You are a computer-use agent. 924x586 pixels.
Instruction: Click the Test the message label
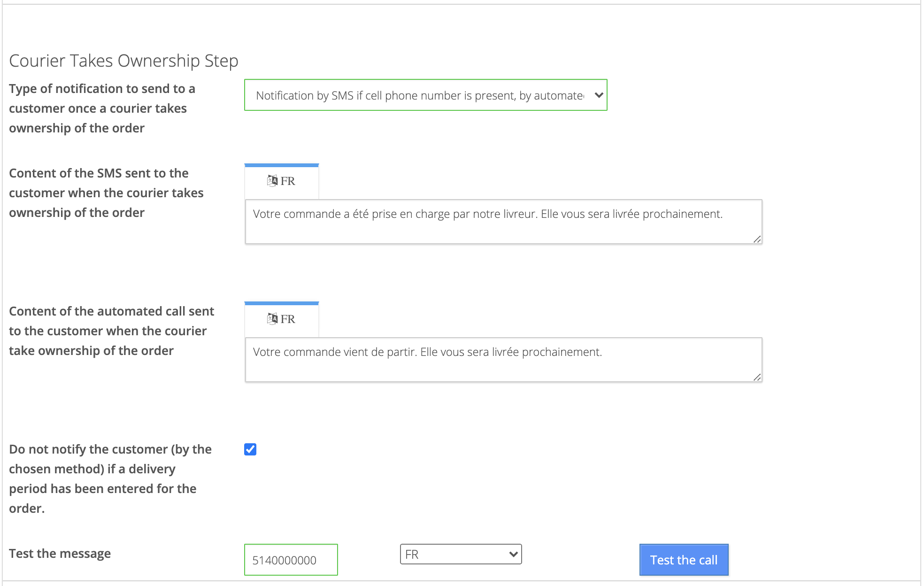tap(60, 554)
